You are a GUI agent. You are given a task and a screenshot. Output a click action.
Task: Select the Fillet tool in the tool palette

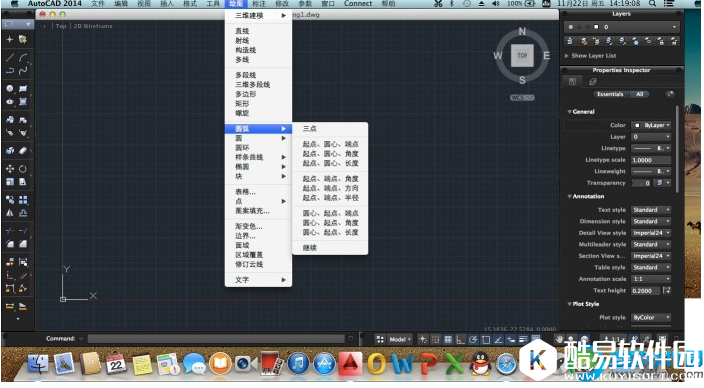click(9, 244)
